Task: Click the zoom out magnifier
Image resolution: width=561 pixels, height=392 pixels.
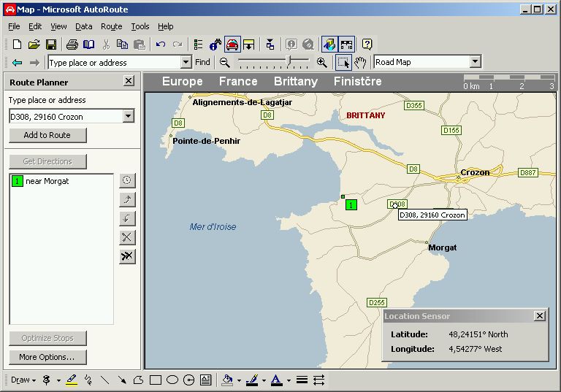Action: (x=225, y=63)
